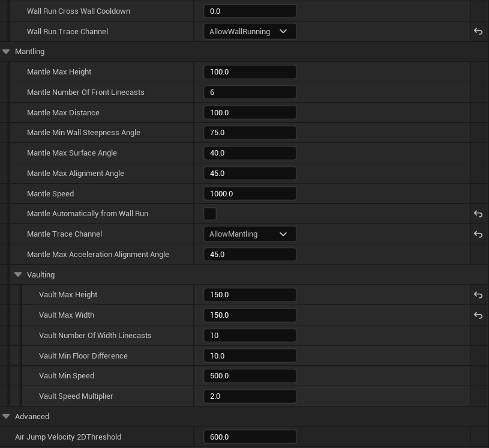Image resolution: width=489 pixels, height=448 pixels.
Task: Select the Vault Speed Multiplier field
Action: click(x=250, y=396)
